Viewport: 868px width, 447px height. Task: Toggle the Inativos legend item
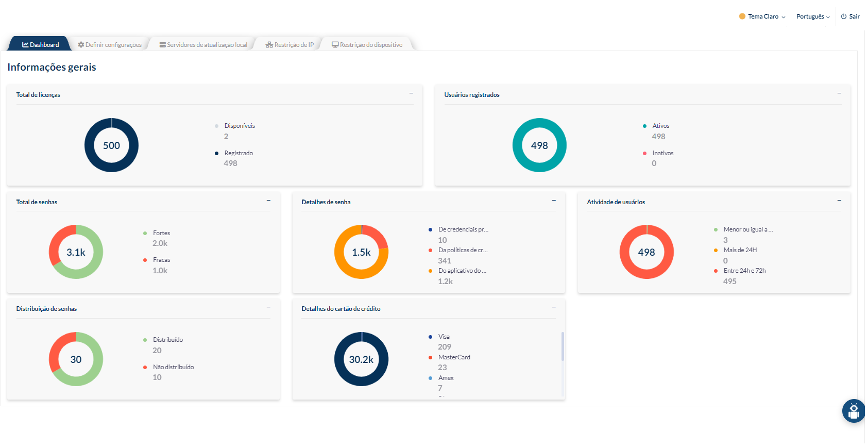point(658,153)
